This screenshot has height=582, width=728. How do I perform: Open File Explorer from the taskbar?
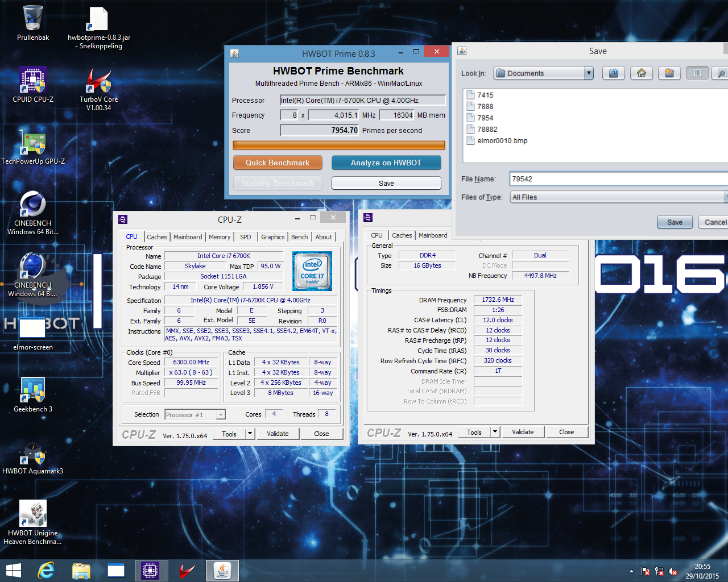(x=81, y=571)
